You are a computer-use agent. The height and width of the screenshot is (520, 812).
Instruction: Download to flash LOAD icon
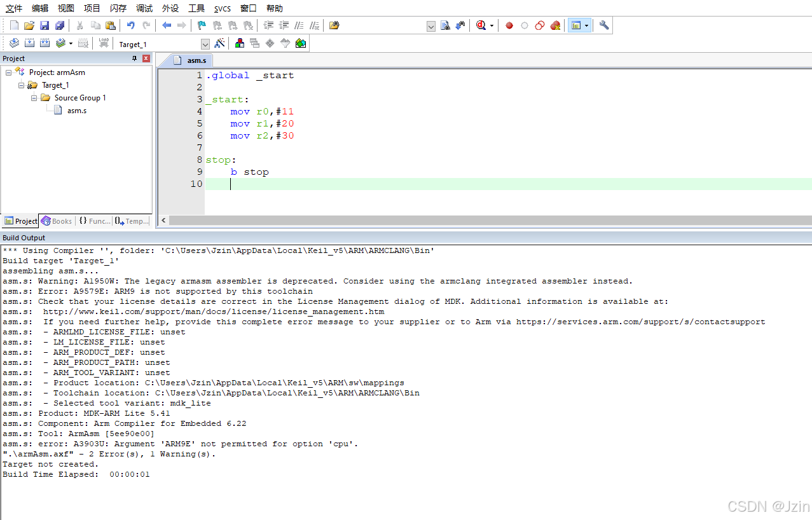(104, 43)
